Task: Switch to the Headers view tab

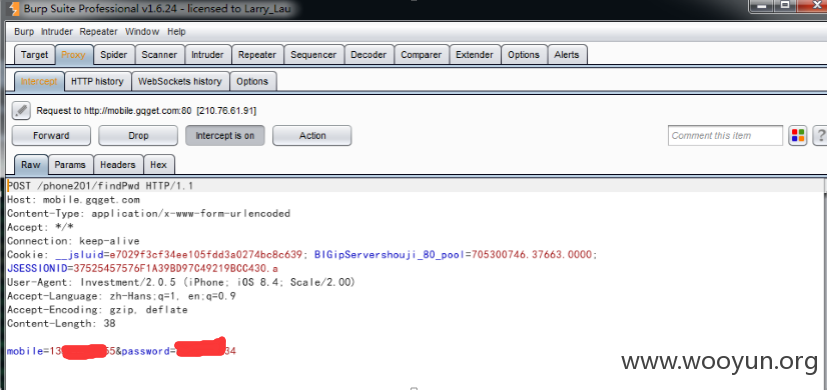Action: (x=118, y=165)
